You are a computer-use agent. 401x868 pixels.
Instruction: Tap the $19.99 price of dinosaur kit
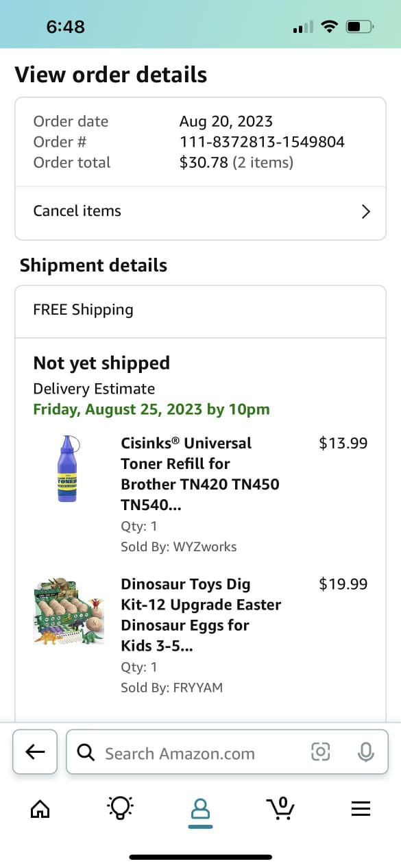pyautogui.click(x=343, y=584)
